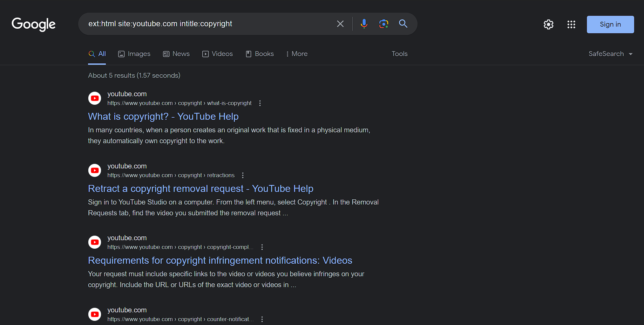Expand the SafeSearch dropdown
644x325 pixels.
pyautogui.click(x=610, y=54)
